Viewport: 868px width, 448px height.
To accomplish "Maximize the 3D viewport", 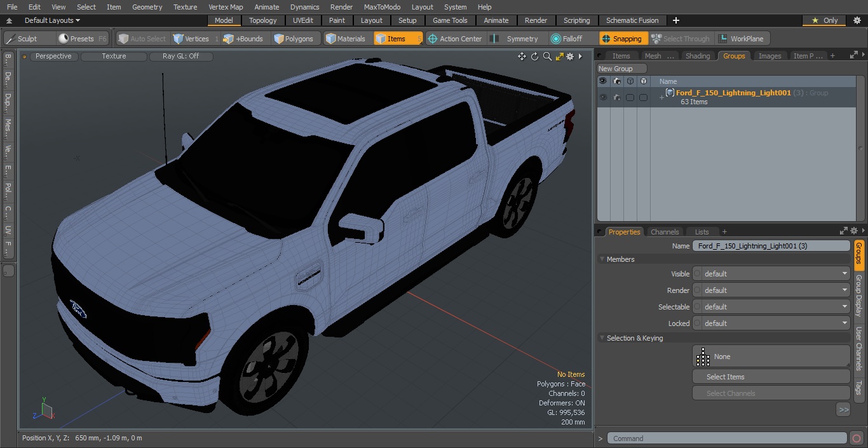I will pos(560,57).
